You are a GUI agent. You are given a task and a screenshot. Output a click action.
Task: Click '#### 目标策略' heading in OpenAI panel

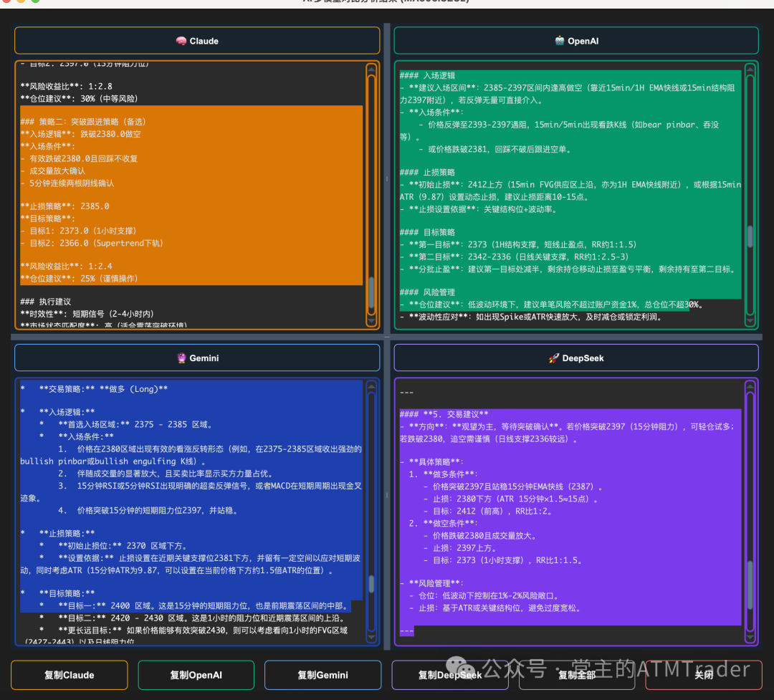point(427,232)
